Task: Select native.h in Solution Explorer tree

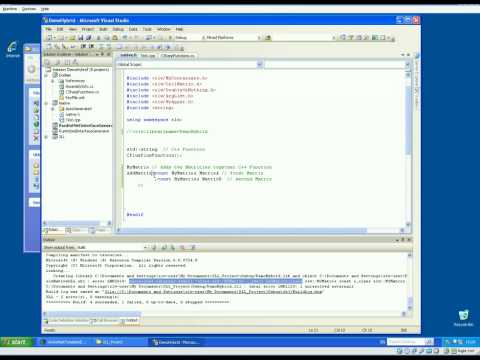Action: pos(72,114)
